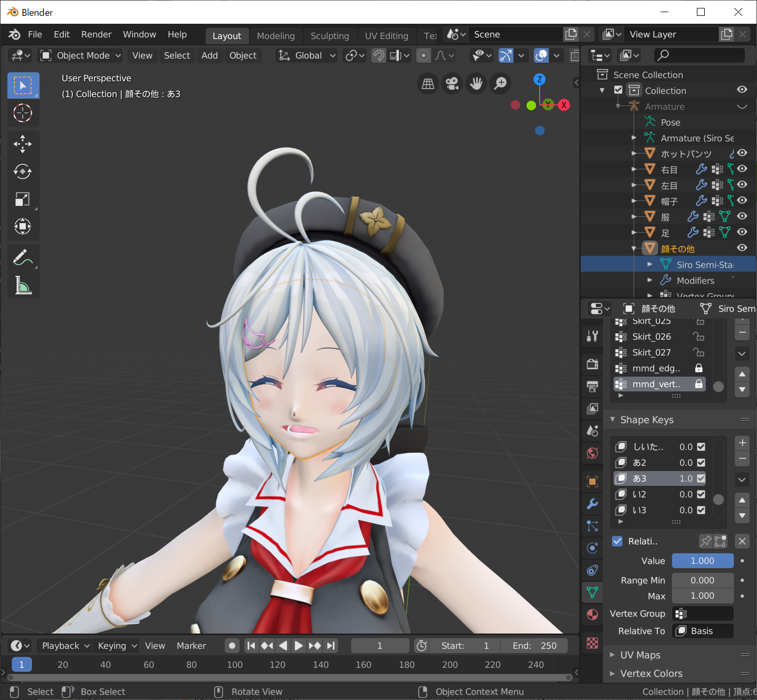Toggle Collection checkbox in outliner

click(x=618, y=90)
